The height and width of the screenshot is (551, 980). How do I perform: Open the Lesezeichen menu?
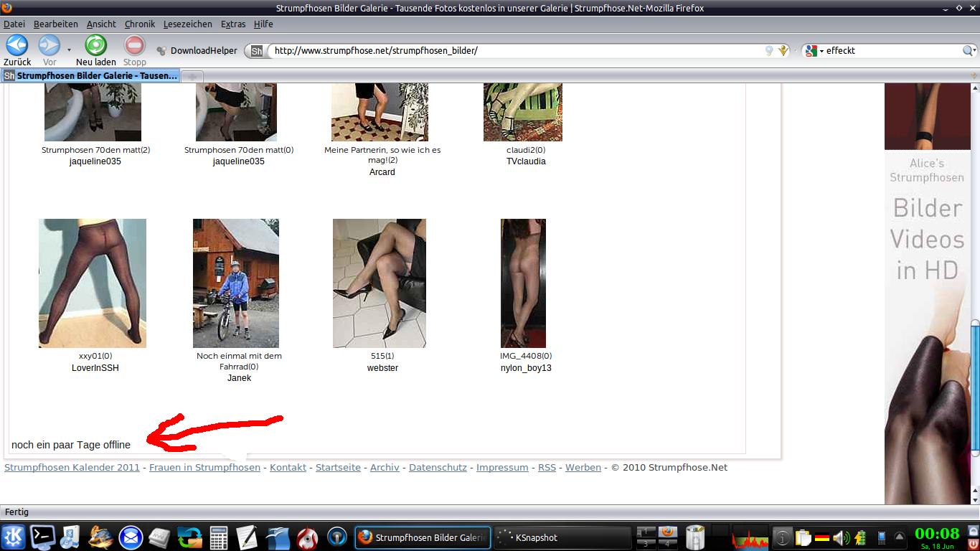pyautogui.click(x=187, y=24)
